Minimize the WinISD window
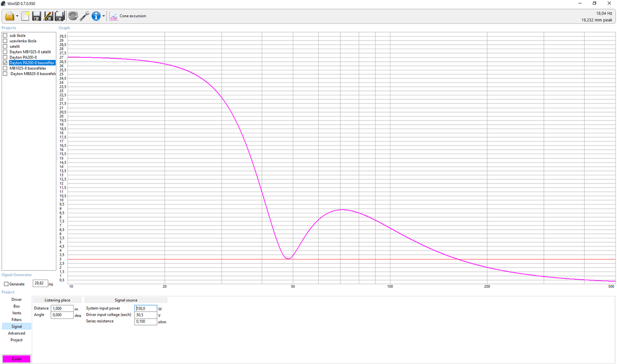Screen dimensions: 617x364 click(579, 3)
